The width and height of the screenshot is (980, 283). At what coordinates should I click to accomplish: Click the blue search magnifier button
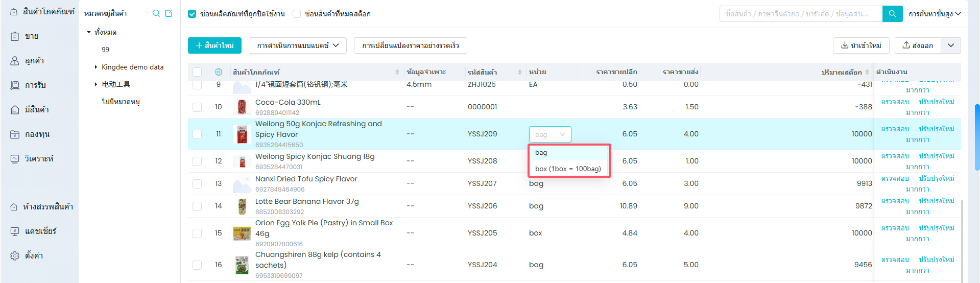(x=892, y=14)
